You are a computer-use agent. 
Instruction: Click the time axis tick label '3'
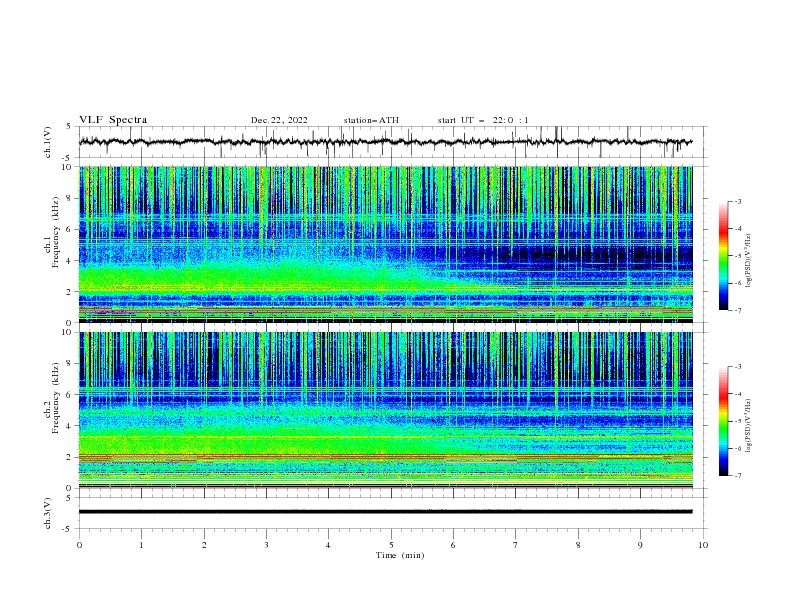(x=266, y=545)
